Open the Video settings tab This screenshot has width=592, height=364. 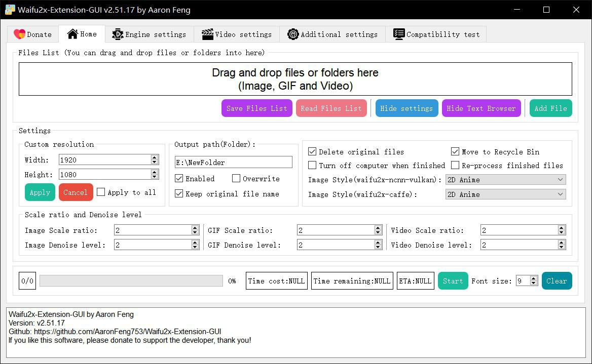237,34
